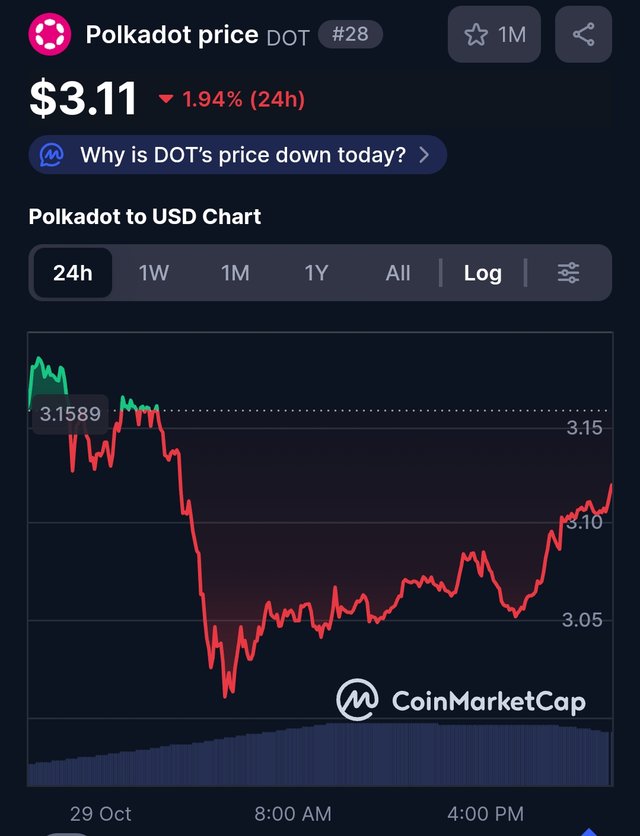Switch chart to 1M range
Screen dimensions: 640x836
click(235, 273)
